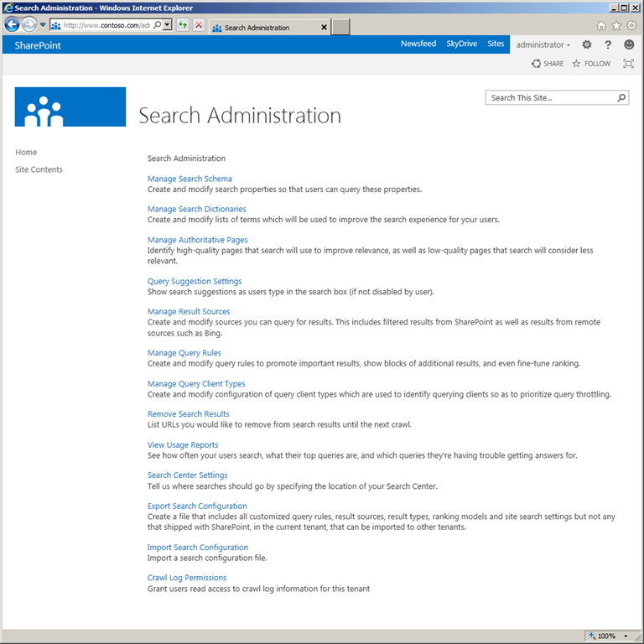Open the recent pages dropdown arrow
644x644 pixels.
(43, 25)
